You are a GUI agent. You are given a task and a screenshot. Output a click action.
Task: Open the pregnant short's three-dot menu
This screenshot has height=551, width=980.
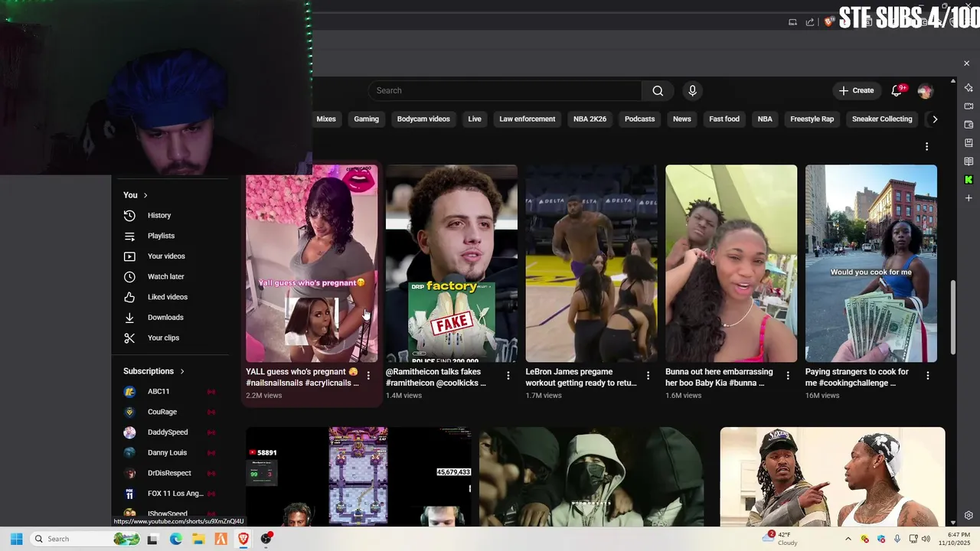[x=368, y=376]
